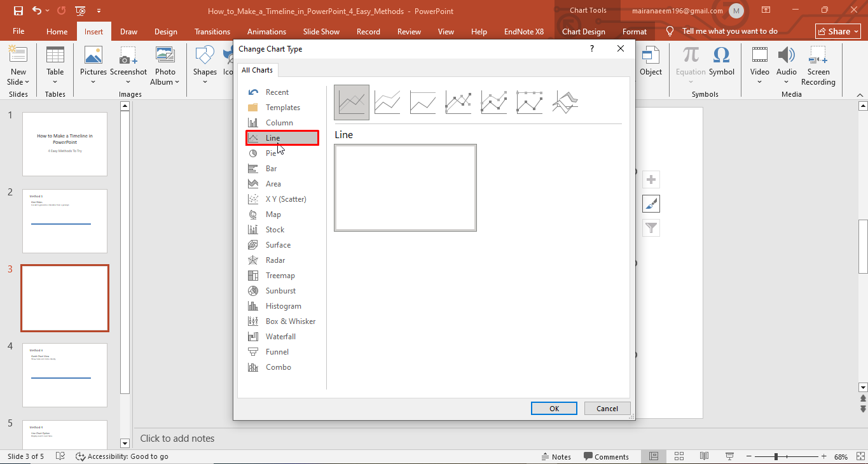Screen dimensions: 868x464
Task: Undo the last action
Action: pos(36,11)
